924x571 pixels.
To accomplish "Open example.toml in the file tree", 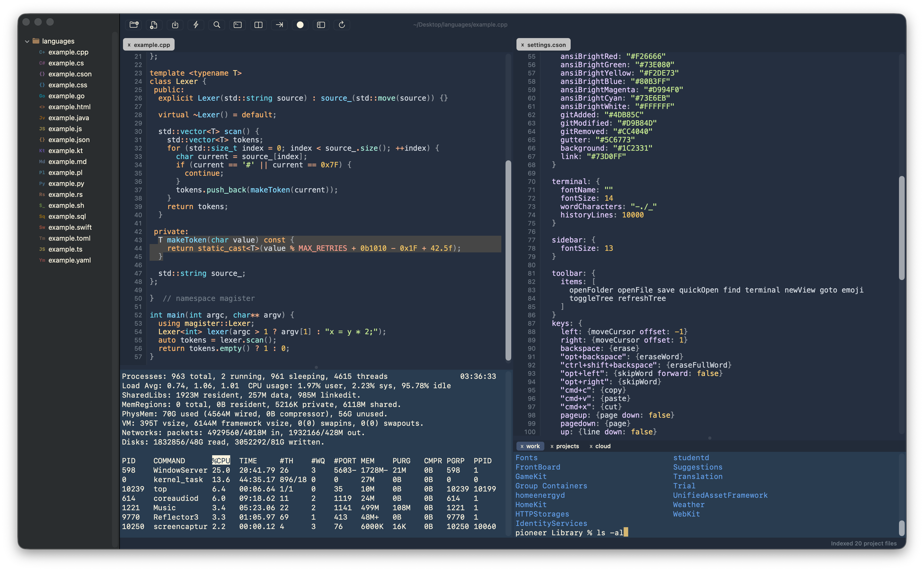I will pos(69,238).
